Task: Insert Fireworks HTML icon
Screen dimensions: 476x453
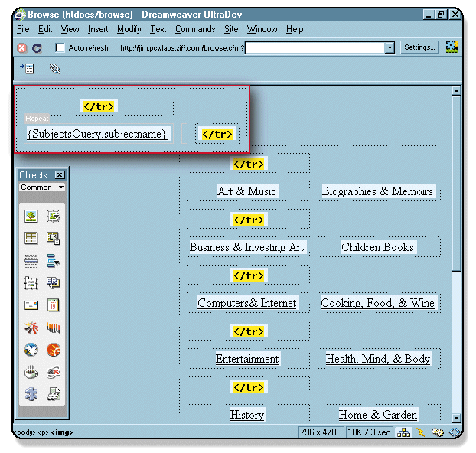Action: tap(54, 350)
